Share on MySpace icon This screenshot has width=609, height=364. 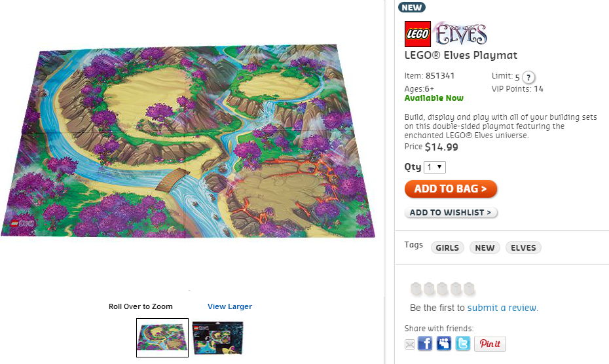point(444,344)
